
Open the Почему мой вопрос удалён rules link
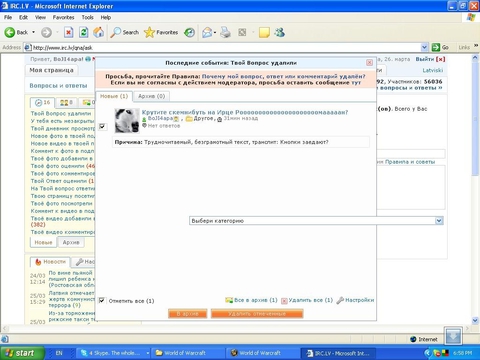(284, 76)
